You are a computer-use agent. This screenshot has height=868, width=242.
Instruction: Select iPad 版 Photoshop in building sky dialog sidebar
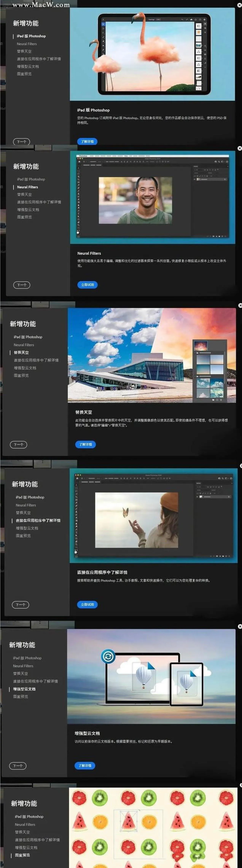click(28, 337)
